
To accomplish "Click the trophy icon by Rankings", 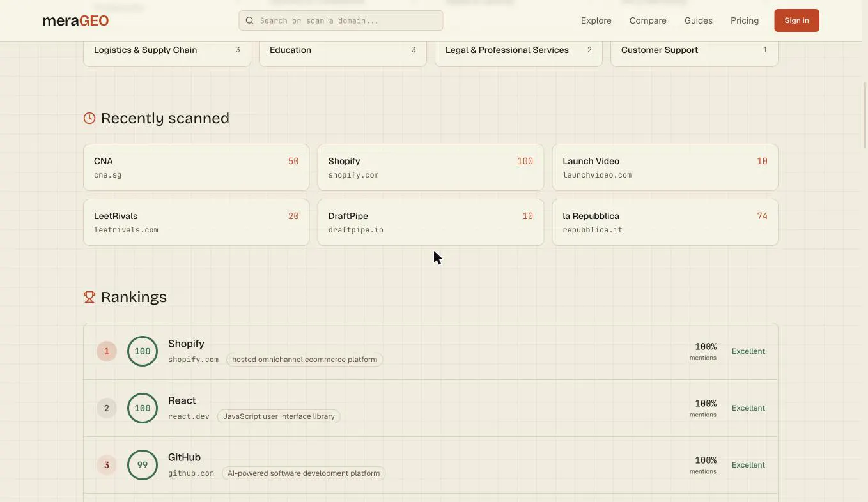I will pos(89,297).
